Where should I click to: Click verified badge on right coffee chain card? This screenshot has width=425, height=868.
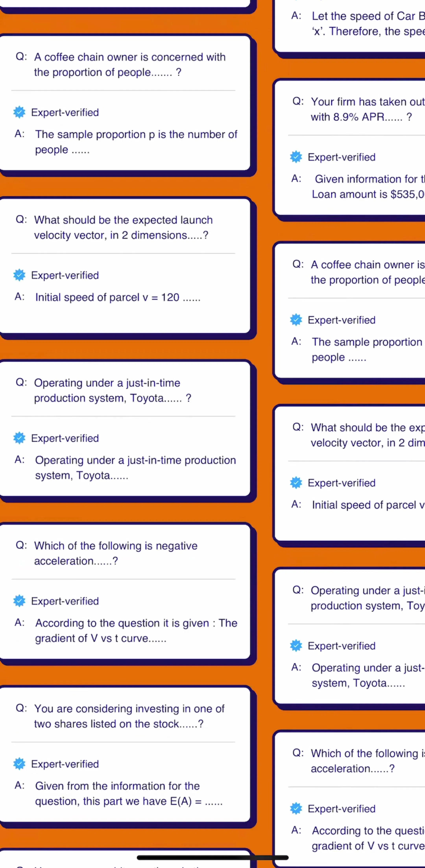coord(296,319)
